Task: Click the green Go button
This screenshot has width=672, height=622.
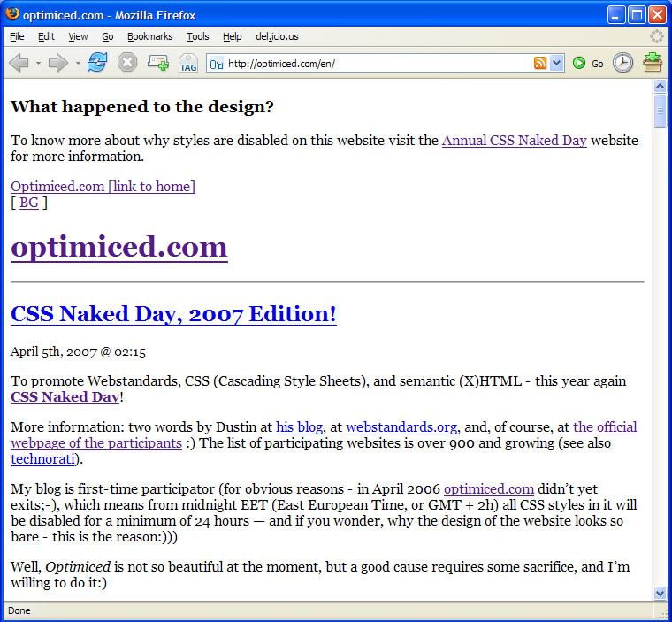Action: point(588,64)
